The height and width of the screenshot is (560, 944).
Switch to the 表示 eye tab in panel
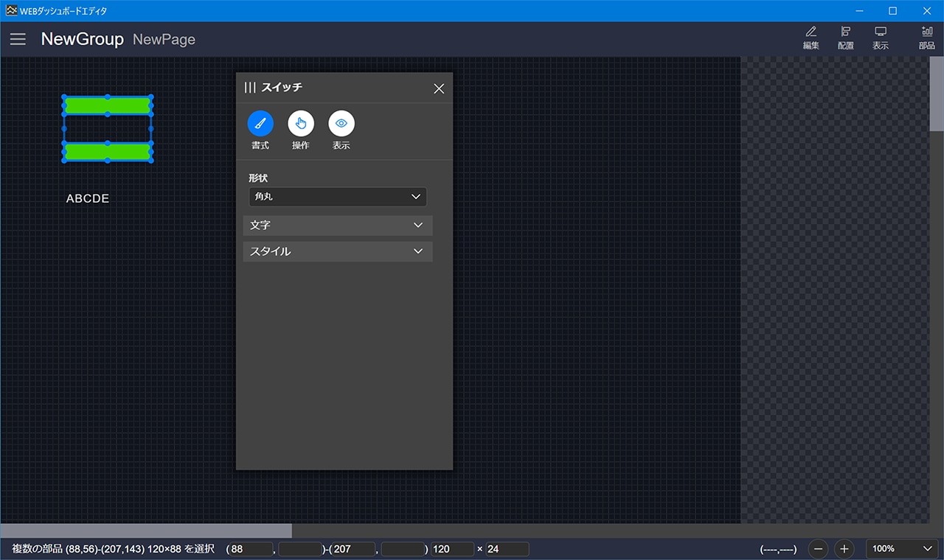pos(341,124)
